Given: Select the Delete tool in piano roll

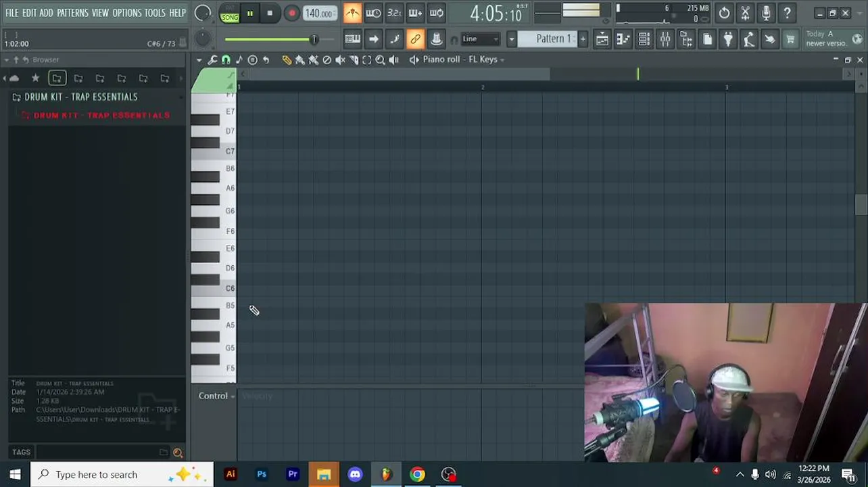Looking at the screenshot, I should click(x=327, y=60).
